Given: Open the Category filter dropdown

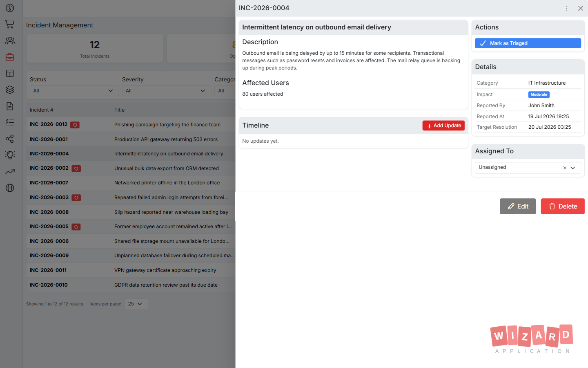Looking at the screenshot, I should point(225,91).
